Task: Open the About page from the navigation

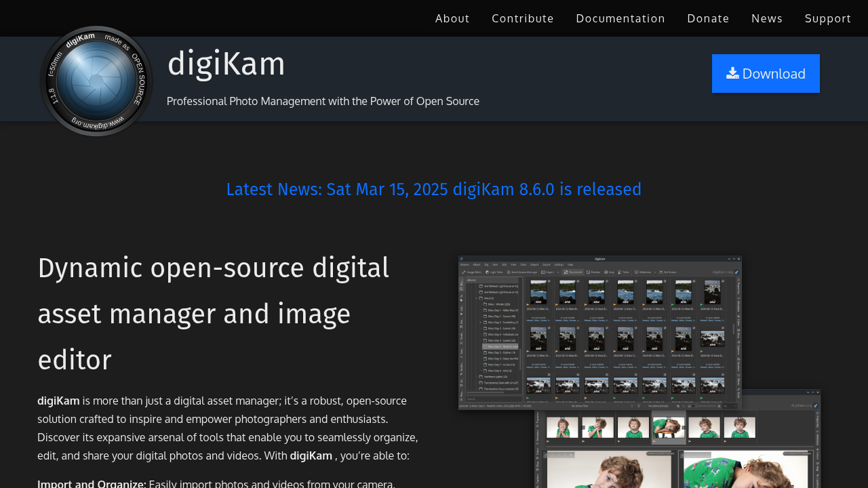Action: pos(452,18)
